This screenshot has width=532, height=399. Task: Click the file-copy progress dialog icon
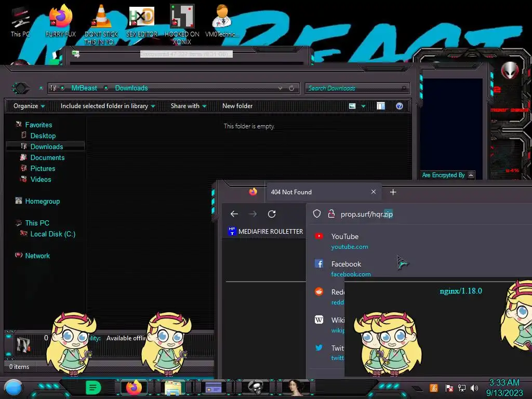(x=75, y=54)
